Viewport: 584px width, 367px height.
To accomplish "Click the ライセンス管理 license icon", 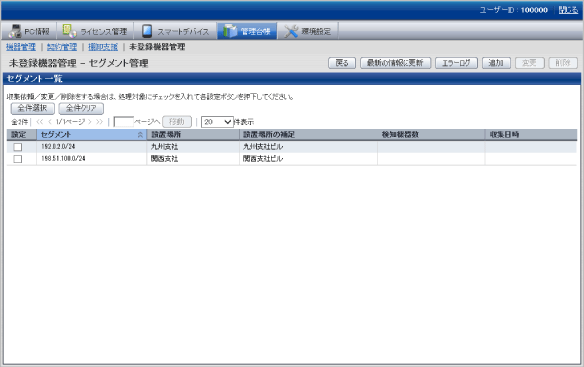I will [x=69, y=31].
